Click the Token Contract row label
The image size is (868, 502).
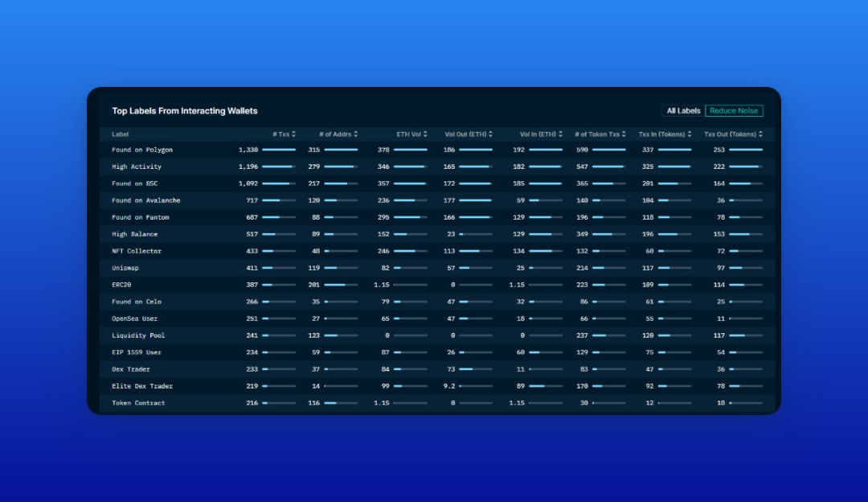pyautogui.click(x=138, y=403)
